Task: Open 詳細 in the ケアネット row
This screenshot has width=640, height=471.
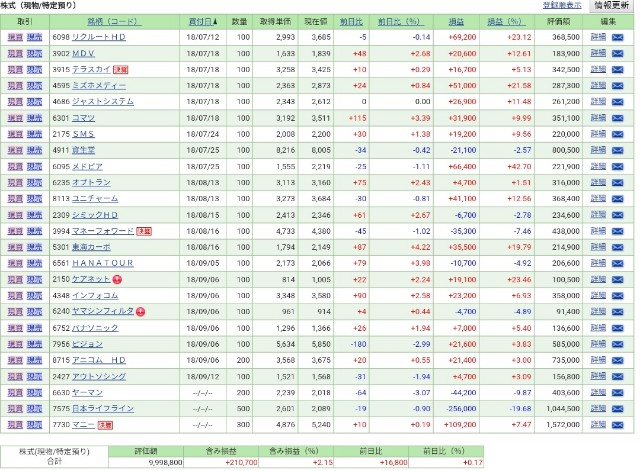Action: click(598, 280)
